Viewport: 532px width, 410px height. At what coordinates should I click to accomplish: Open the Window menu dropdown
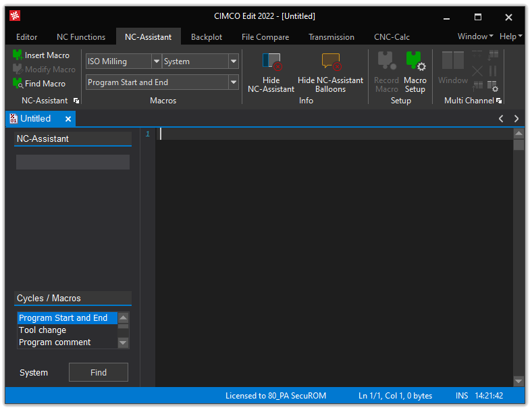tap(475, 36)
